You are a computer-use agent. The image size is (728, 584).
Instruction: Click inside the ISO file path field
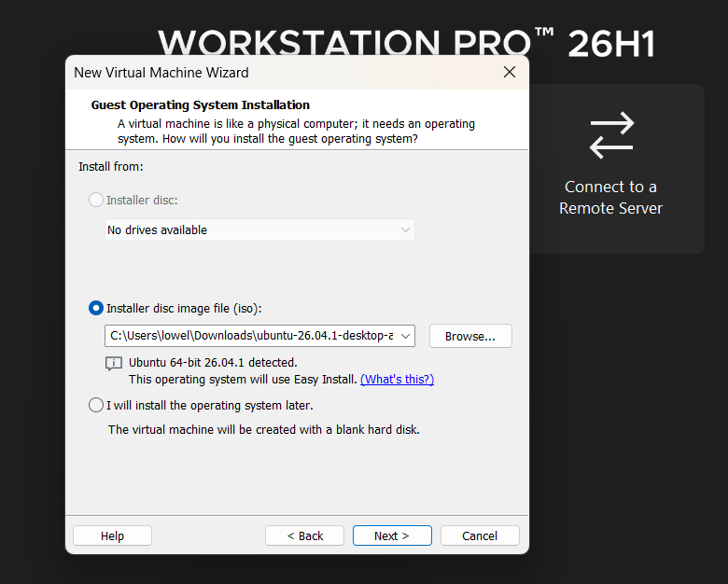251,336
